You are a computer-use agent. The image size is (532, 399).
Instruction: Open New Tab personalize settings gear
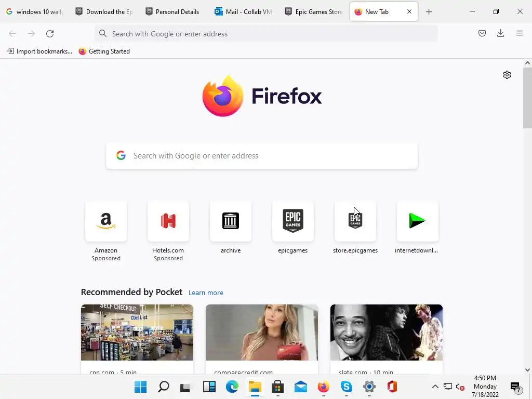[507, 75]
